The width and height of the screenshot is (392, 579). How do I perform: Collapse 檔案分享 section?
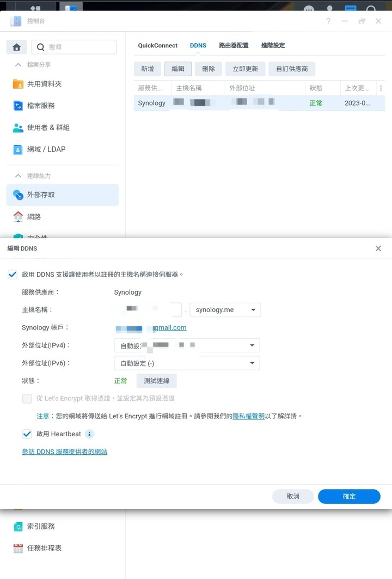(x=18, y=65)
